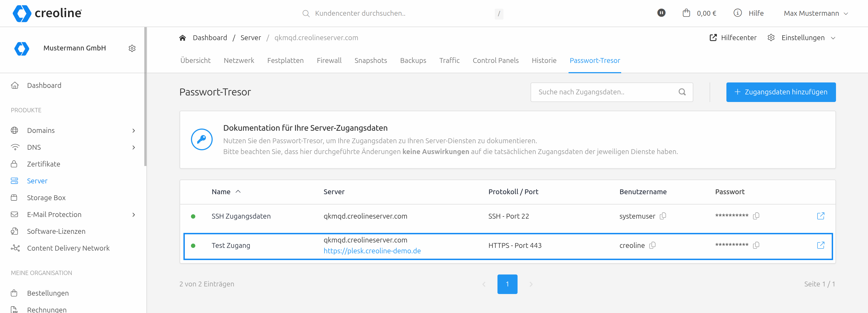Focus the Suche nach Zugangsdaten field
868x313 pixels.
point(605,92)
